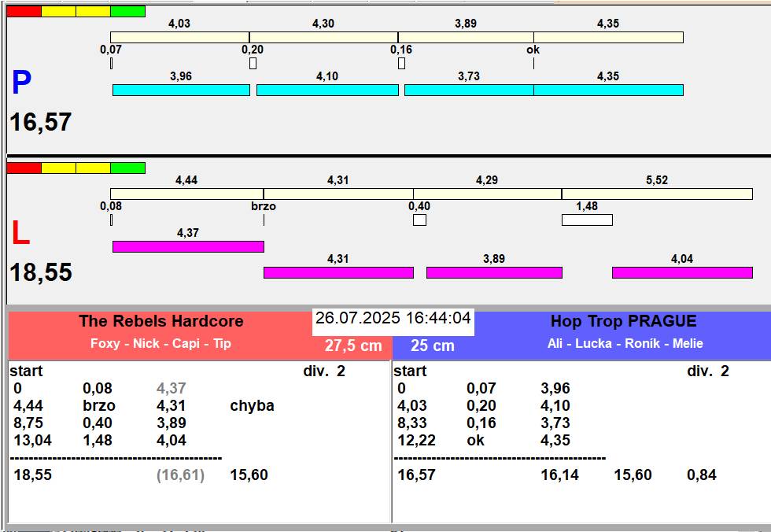Click the greyed 4,37 cell in Rebels table
The width and height of the screenshot is (771, 532).
(x=172, y=389)
